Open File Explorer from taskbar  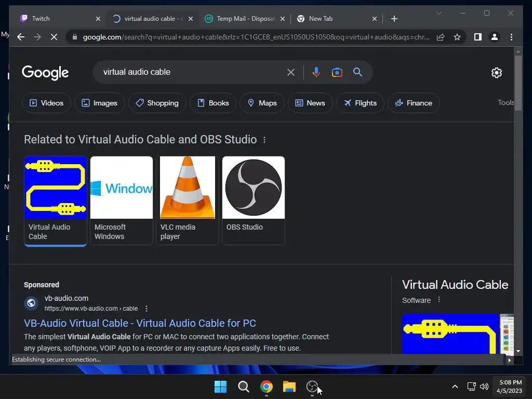[289, 387]
